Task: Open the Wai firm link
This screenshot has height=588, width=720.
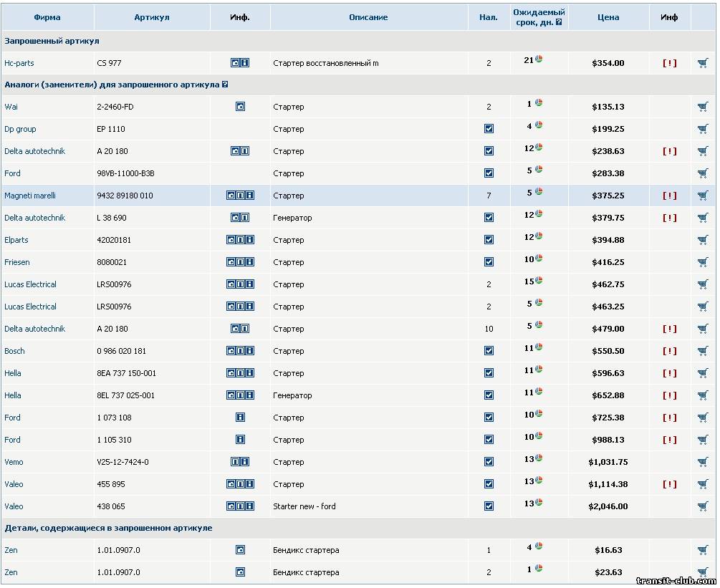Action: coord(11,107)
